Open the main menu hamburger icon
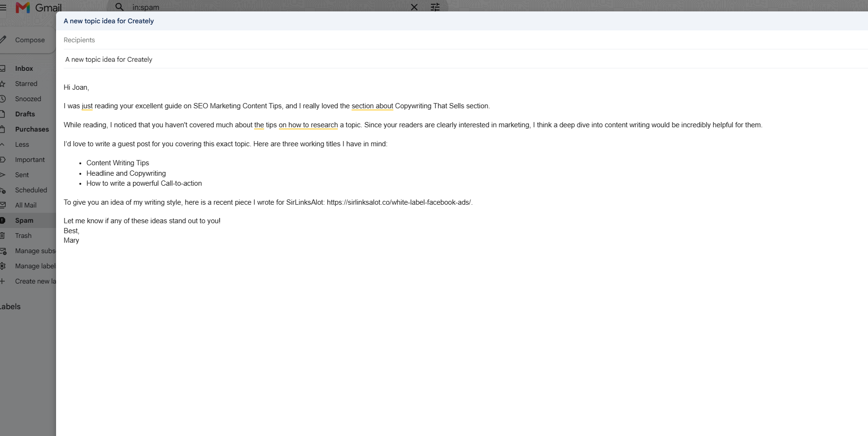Screen dimensions: 868x436 (x=3, y=7)
